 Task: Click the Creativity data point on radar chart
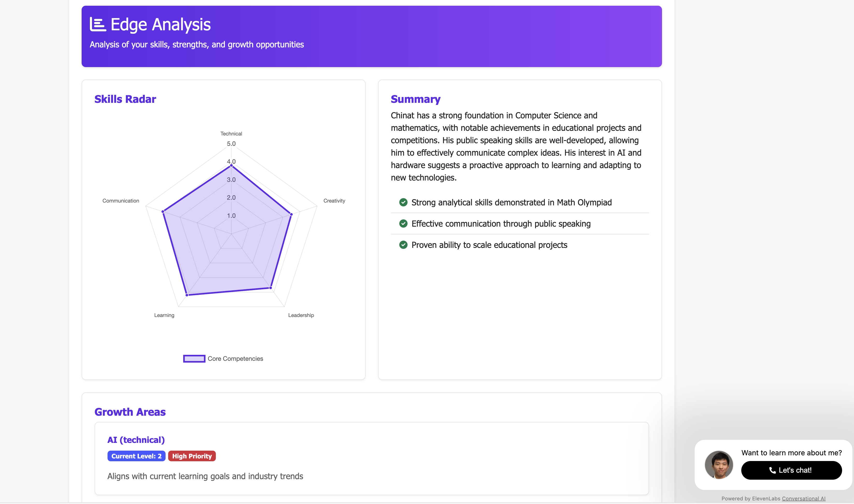291,214
